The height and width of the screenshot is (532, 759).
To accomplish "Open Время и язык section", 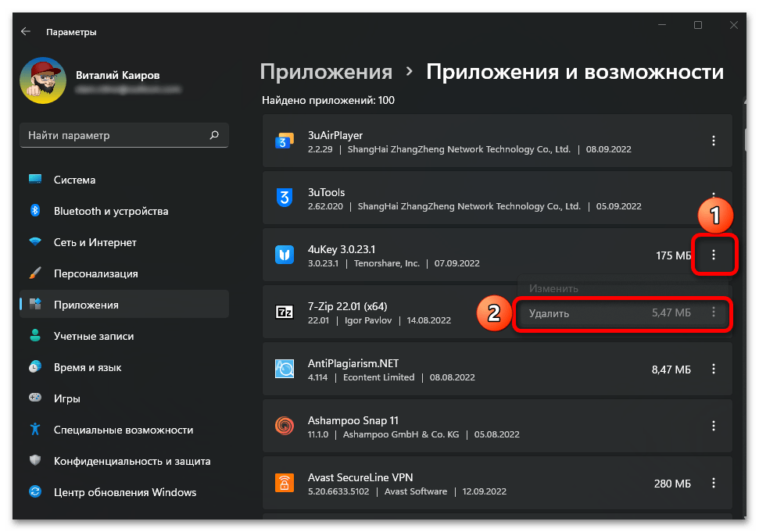I will 124,367.
